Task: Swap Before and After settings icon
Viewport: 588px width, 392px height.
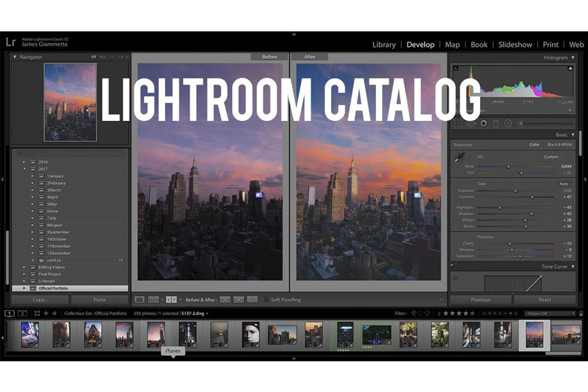Action: pyautogui.click(x=253, y=300)
